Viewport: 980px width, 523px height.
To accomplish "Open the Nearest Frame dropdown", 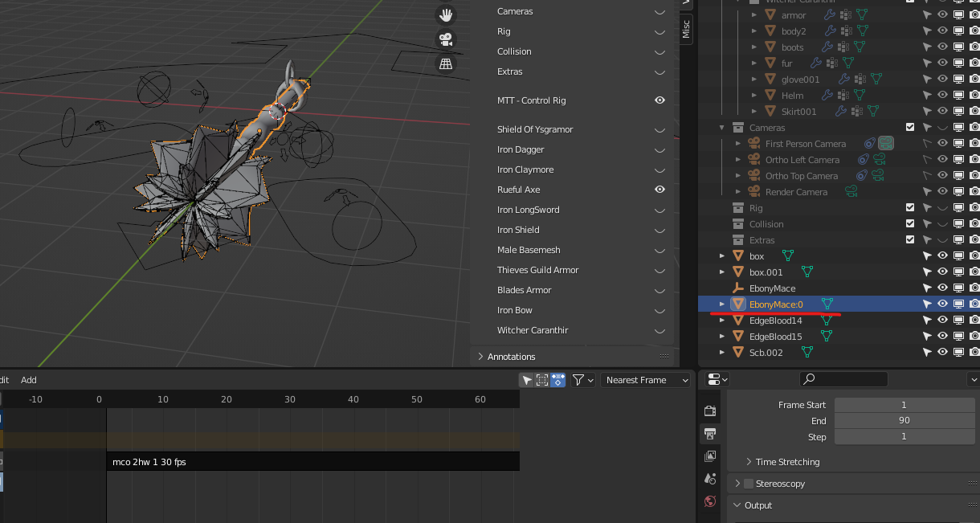I will [x=647, y=380].
